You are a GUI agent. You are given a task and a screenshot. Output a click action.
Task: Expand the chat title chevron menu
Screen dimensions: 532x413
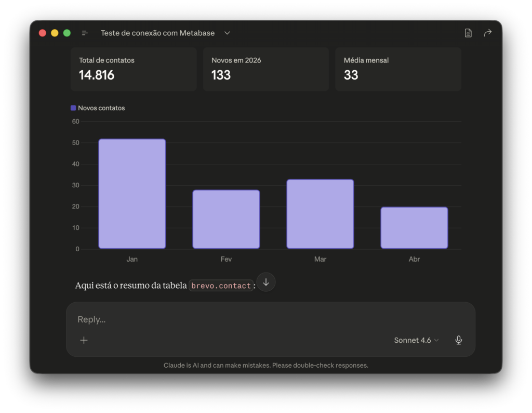tap(227, 33)
